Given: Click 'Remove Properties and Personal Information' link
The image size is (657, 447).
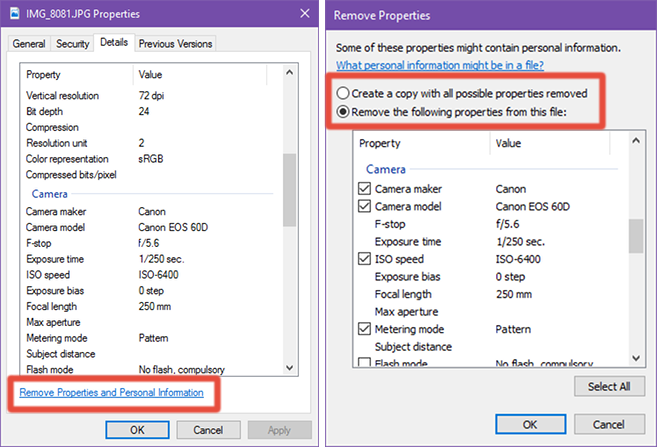Looking at the screenshot, I should click(111, 393).
